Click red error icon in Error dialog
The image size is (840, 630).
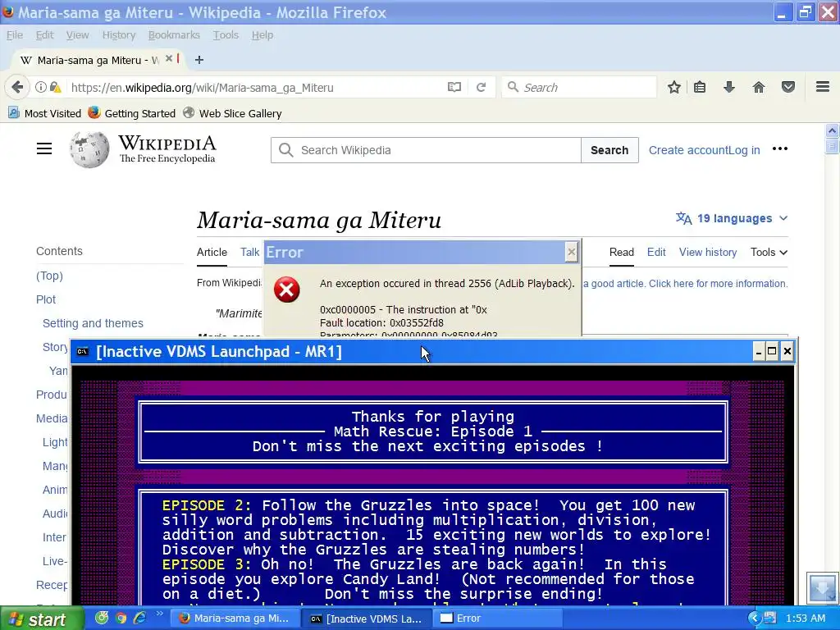pos(287,290)
